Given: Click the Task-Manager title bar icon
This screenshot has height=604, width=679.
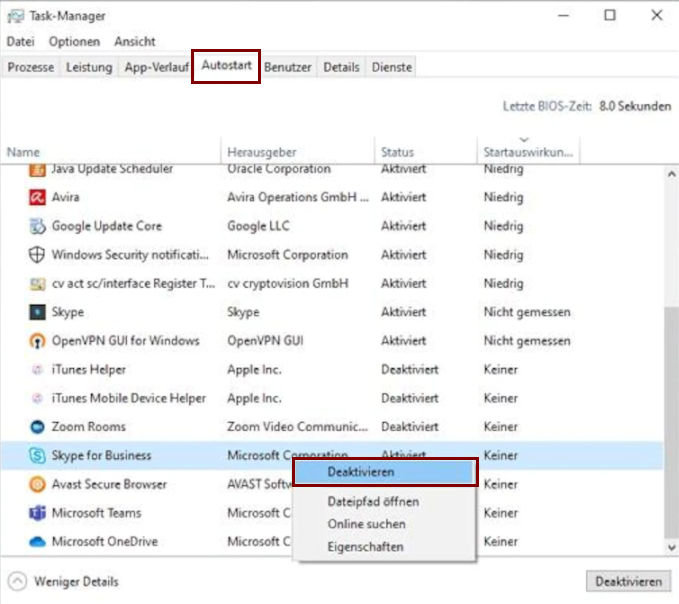Looking at the screenshot, I should [16, 16].
